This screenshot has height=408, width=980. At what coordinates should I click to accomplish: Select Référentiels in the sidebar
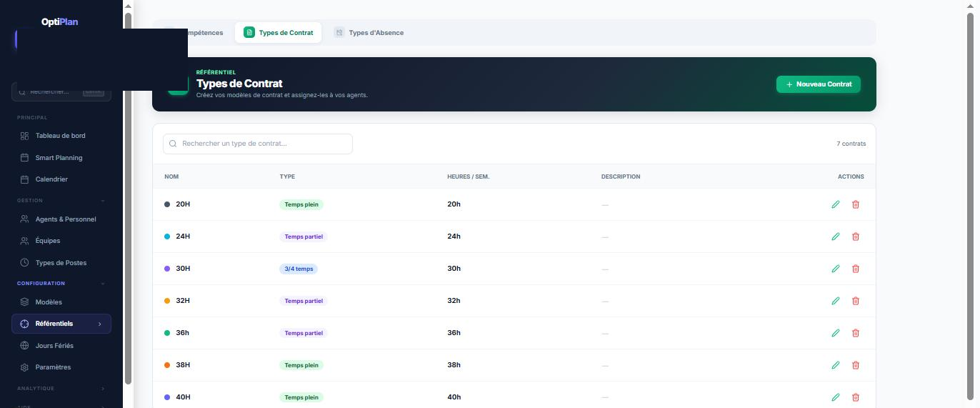pyautogui.click(x=61, y=324)
